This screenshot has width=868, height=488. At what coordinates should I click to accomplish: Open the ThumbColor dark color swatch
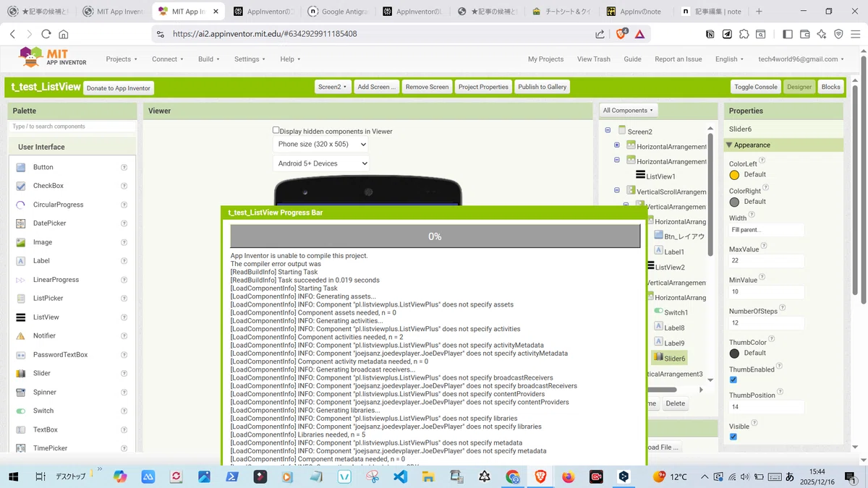tap(735, 354)
